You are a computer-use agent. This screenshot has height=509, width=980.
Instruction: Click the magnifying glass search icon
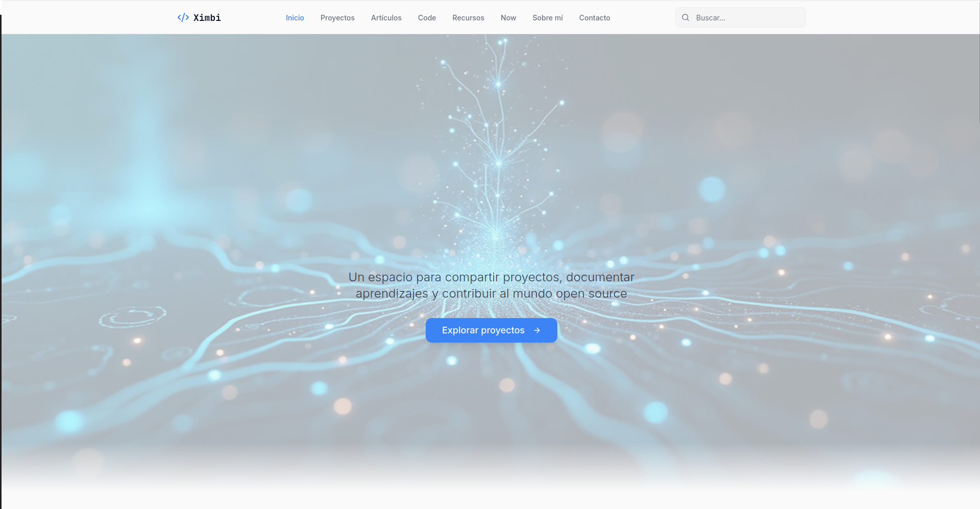(x=685, y=18)
